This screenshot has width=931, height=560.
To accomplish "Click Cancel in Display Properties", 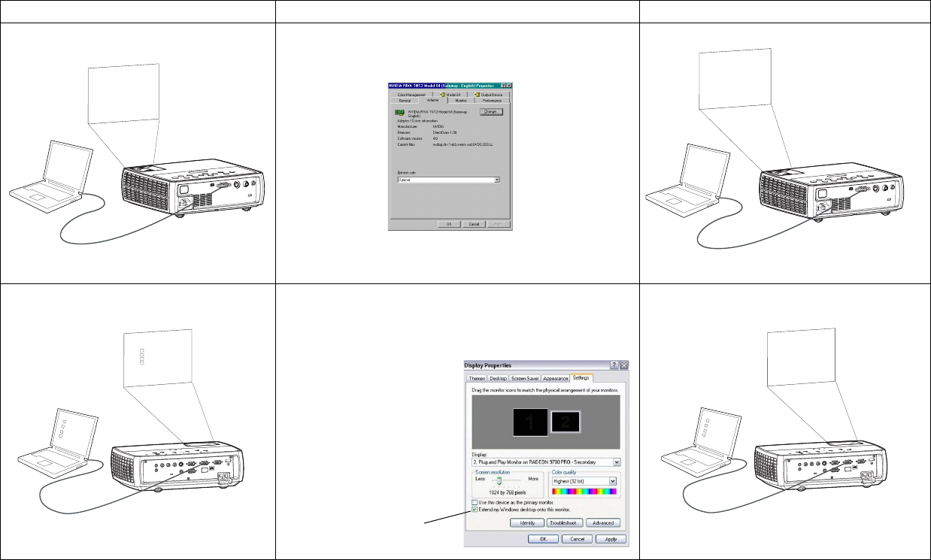I will [x=577, y=539].
